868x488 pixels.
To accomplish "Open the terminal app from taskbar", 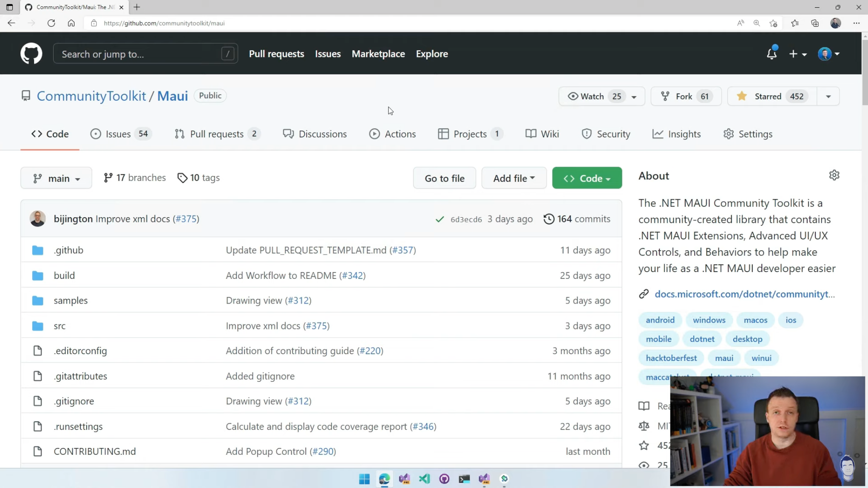I will coord(464,479).
